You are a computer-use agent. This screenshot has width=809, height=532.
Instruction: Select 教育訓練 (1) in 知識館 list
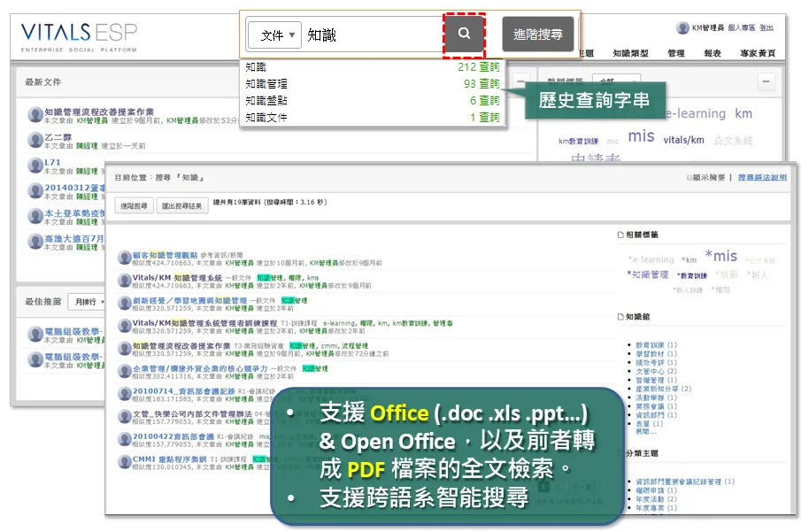[656, 344]
